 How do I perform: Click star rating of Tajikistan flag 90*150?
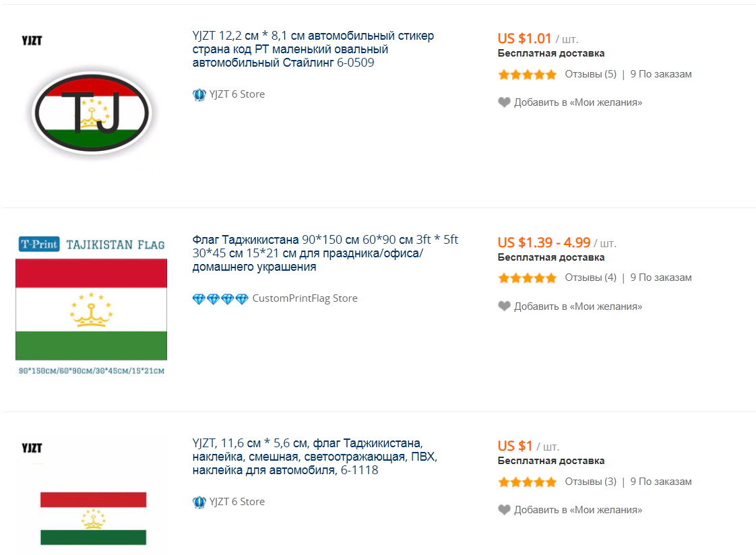click(x=528, y=278)
